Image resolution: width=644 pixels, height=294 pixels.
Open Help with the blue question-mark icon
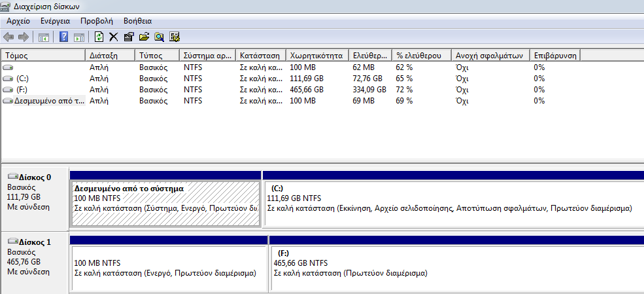point(63,37)
